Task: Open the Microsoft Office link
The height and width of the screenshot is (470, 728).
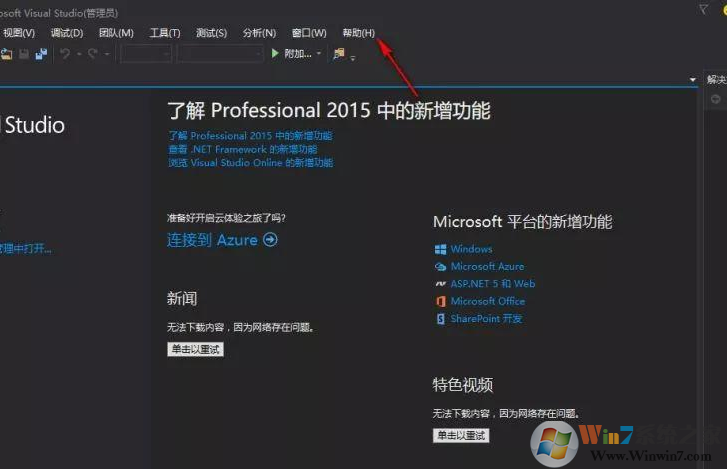Action: point(488,301)
